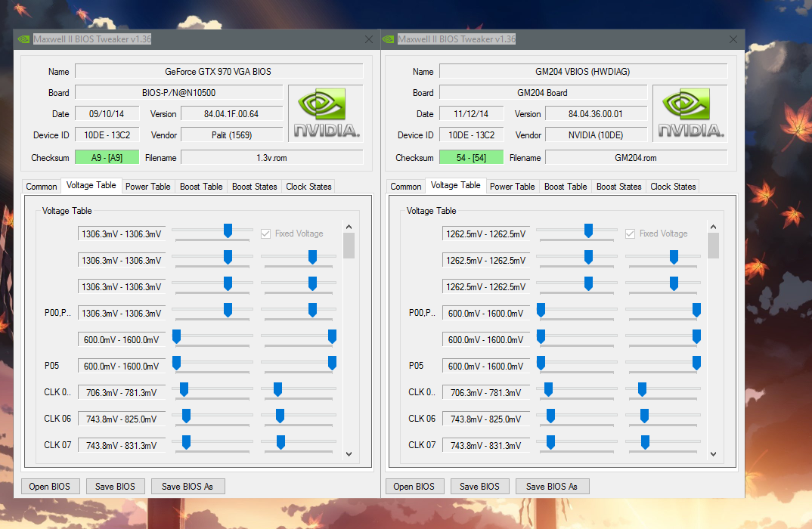This screenshot has height=529, width=812.
Task: Click scroll-down arrow in right voltage table
Action: click(x=714, y=454)
